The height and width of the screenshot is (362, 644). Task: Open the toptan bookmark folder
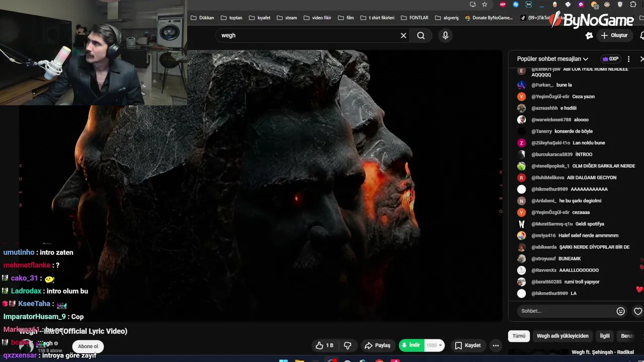click(231, 18)
